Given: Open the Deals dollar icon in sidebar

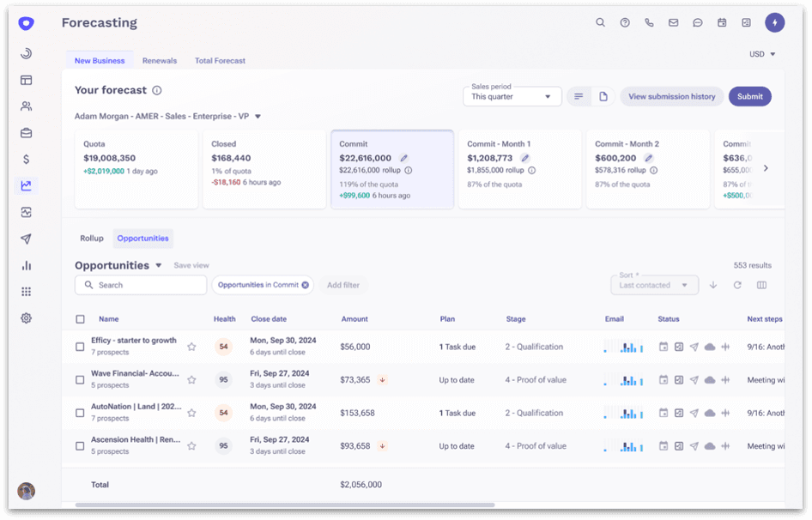Looking at the screenshot, I should [x=26, y=159].
